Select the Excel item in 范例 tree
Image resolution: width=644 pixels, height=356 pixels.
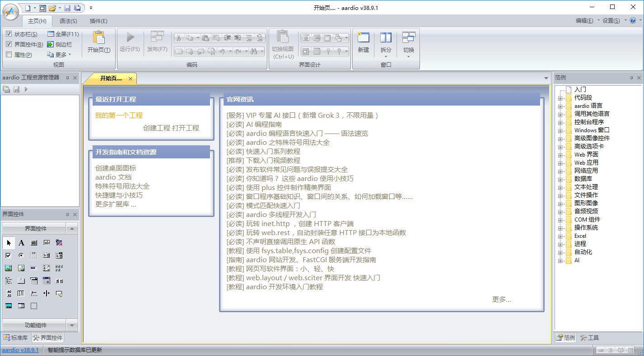point(580,236)
